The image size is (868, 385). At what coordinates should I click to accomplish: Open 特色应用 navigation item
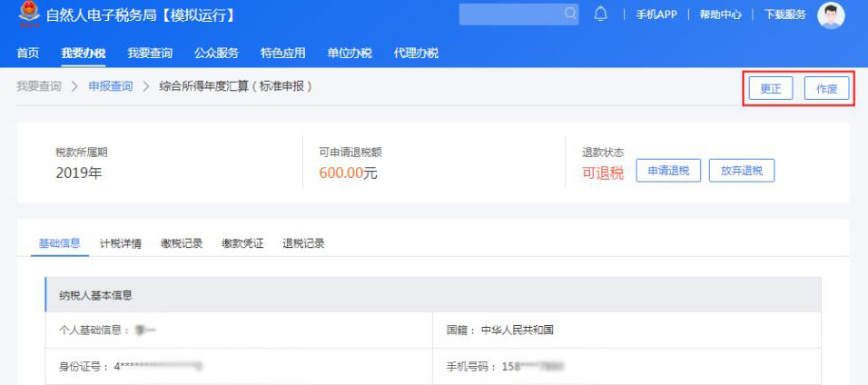(282, 53)
